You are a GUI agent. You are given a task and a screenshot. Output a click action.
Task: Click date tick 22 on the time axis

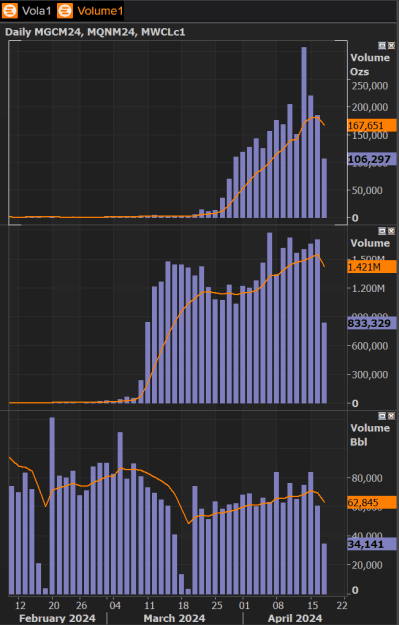pos(342,605)
